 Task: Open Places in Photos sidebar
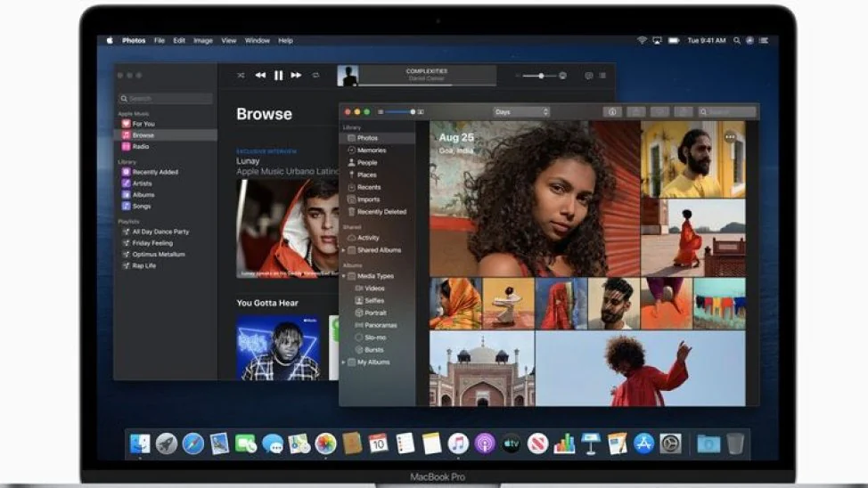tap(377, 175)
